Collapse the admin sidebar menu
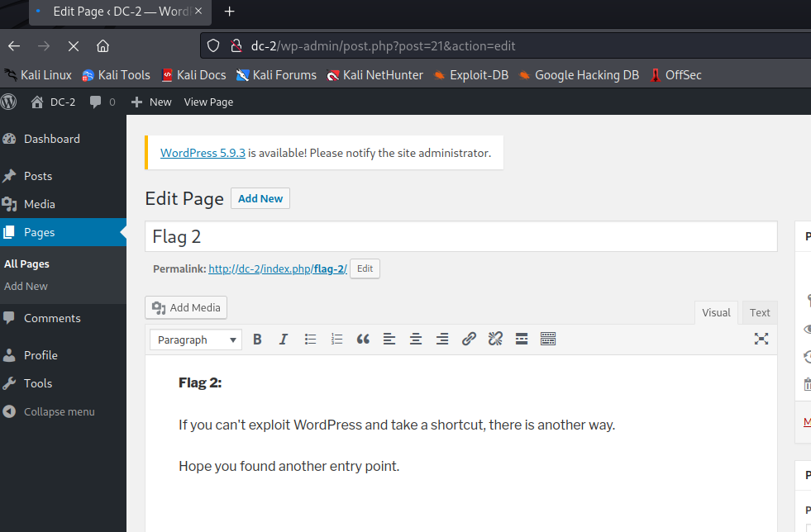This screenshot has width=811, height=532. (x=63, y=411)
